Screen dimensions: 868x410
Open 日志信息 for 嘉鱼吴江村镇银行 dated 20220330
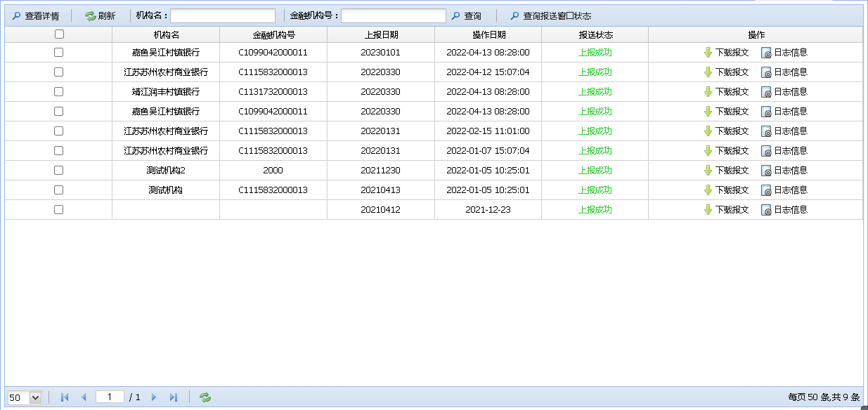784,111
